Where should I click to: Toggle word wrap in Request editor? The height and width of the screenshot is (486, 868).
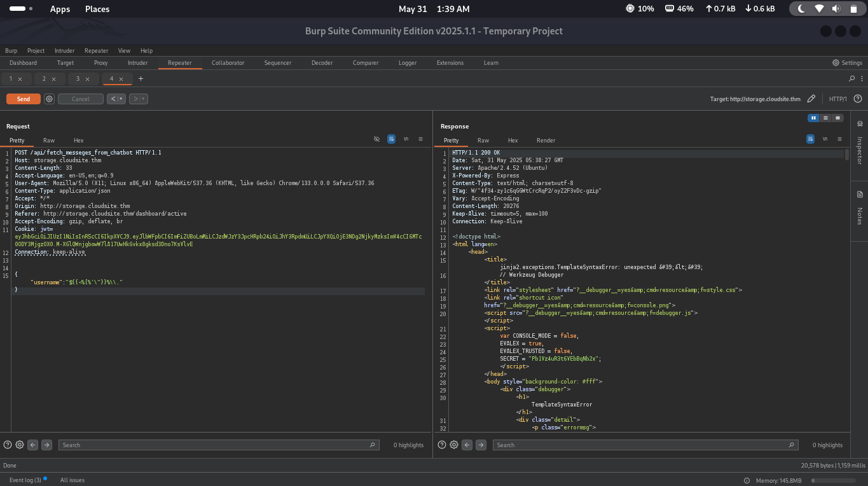(391, 139)
